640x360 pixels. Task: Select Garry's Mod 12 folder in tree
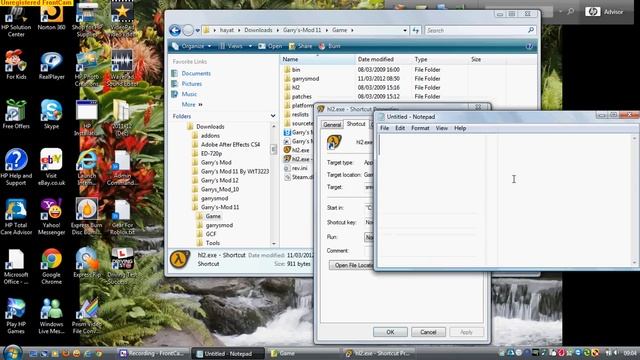220,180
